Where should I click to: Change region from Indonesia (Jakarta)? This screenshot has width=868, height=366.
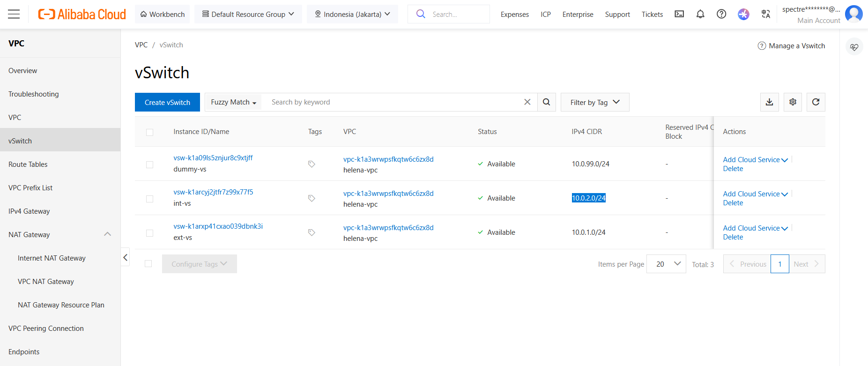click(x=352, y=14)
